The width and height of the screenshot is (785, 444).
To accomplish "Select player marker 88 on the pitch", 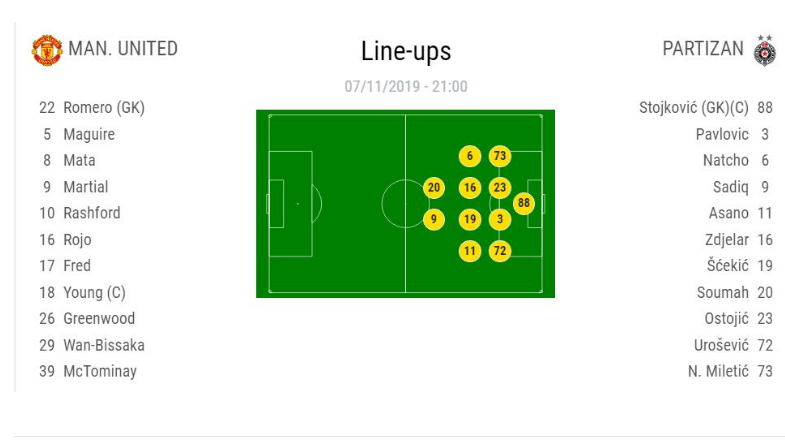I will click(x=523, y=203).
